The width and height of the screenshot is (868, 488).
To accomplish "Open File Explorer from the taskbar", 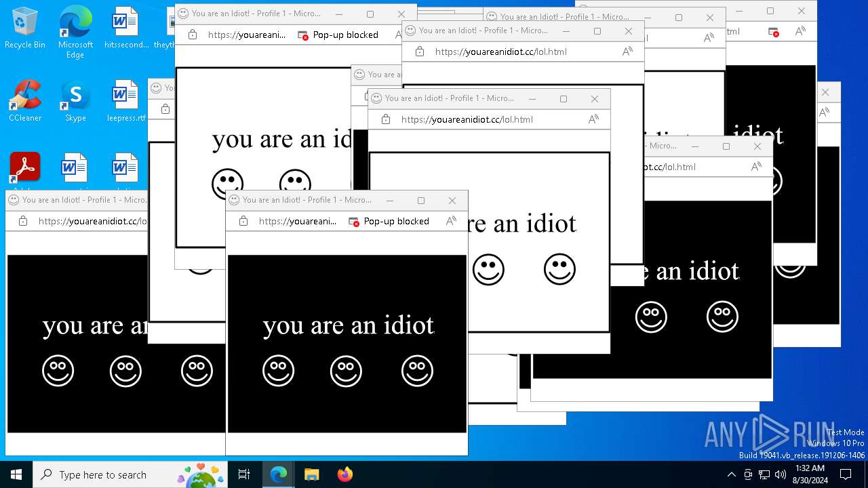I will [x=311, y=474].
